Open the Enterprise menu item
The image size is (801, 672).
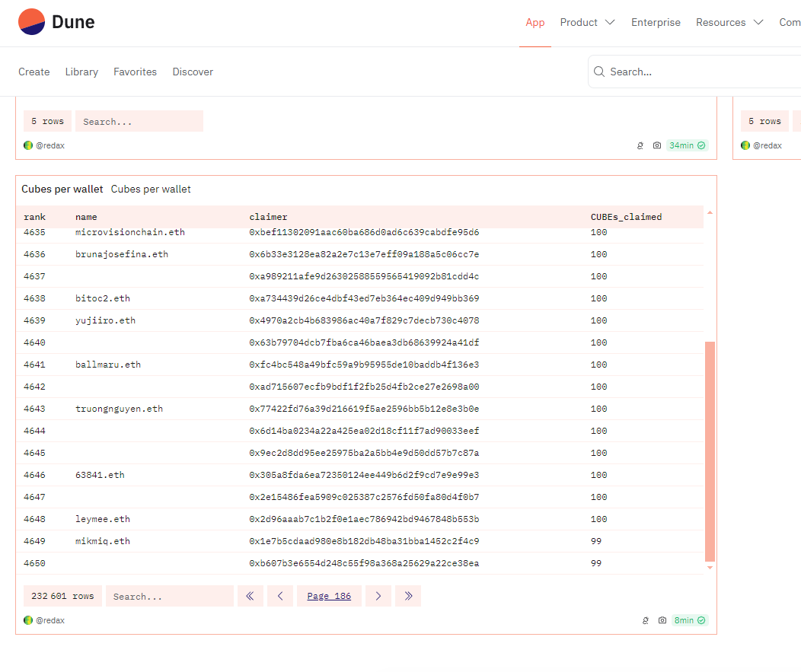[656, 23]
